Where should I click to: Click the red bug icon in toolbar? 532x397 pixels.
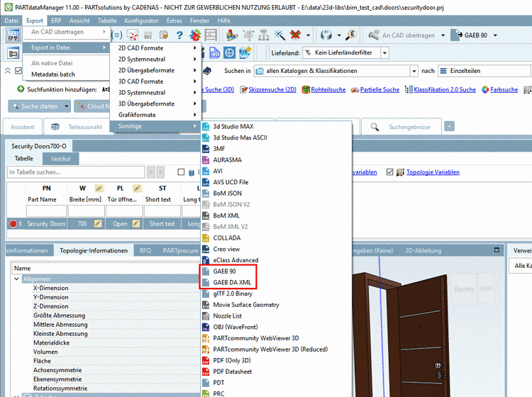point(195,35)
